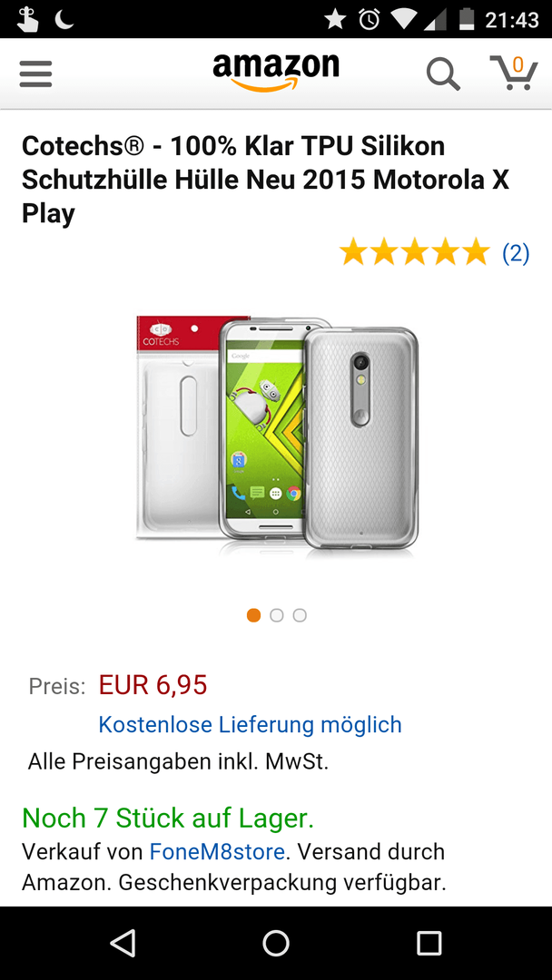
Task: Tap the Android back button
Action: click(x=123, y=943)
